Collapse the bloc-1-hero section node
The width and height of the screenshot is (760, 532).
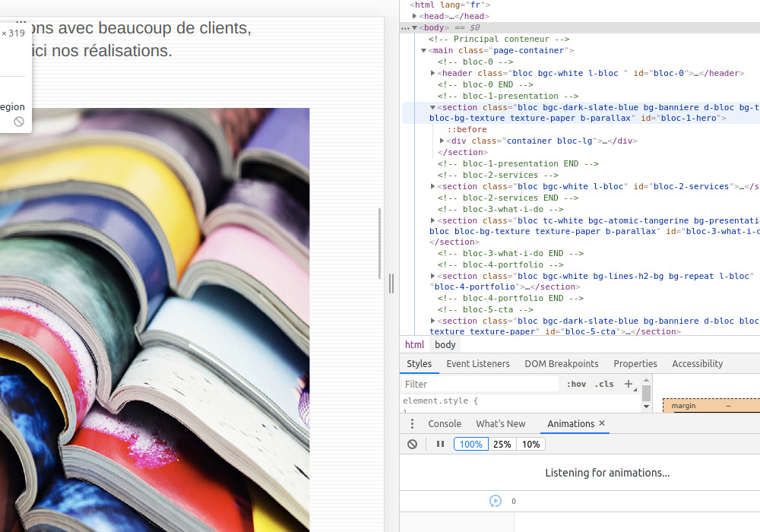(x=433, y=107)
